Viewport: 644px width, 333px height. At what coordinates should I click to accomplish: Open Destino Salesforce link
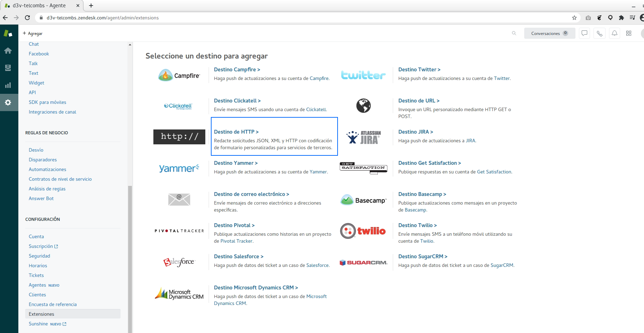pyautogui.click(x=239, y=256)
